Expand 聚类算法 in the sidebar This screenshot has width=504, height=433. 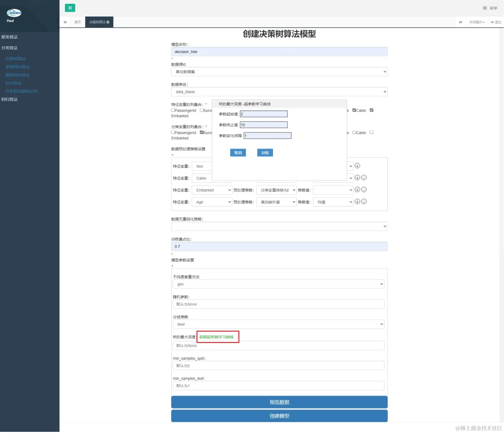point(9,37)
